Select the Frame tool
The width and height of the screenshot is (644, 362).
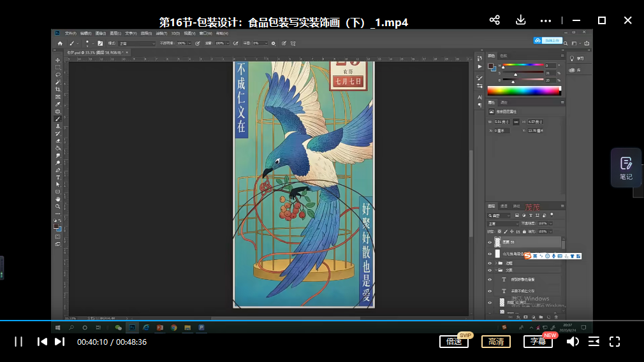click(x=58, y=97)
